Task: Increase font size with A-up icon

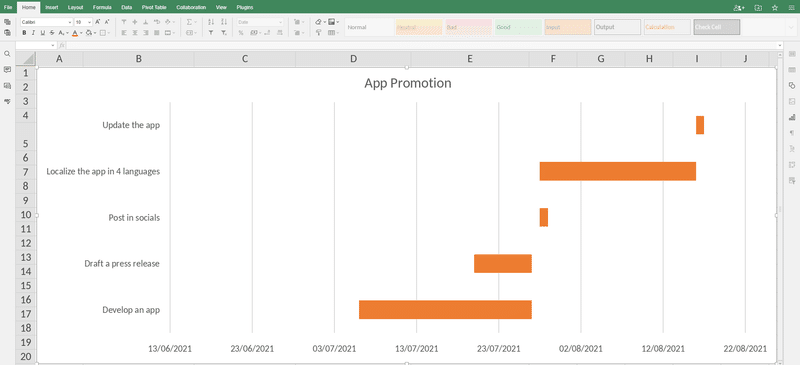Action: pos(97,22)
